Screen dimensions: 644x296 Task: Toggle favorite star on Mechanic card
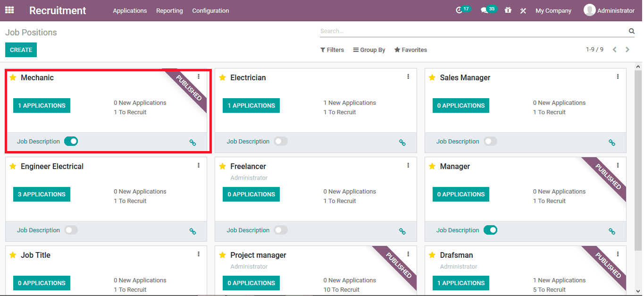click(x=13, y=77)
